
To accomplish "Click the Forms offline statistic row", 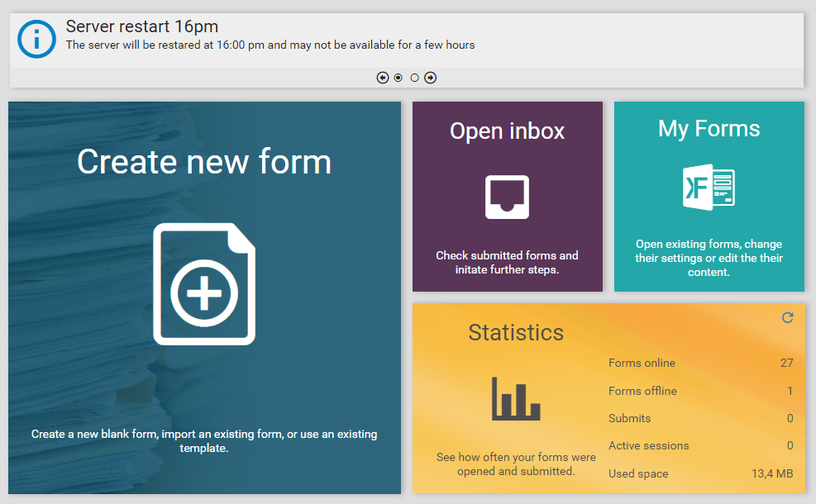I will coord(700,391).
